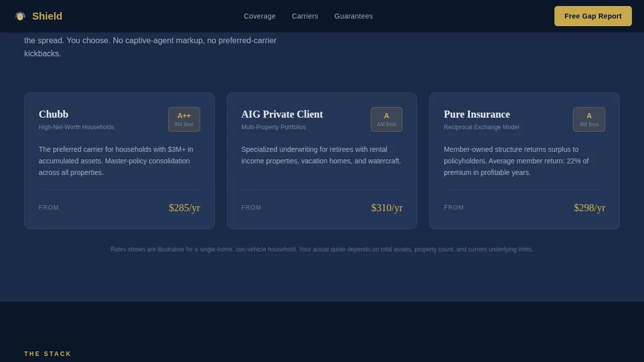The image size is (644, 362).
Task: Click the Pure member-owned structure description
Action: tap(523, 161)
